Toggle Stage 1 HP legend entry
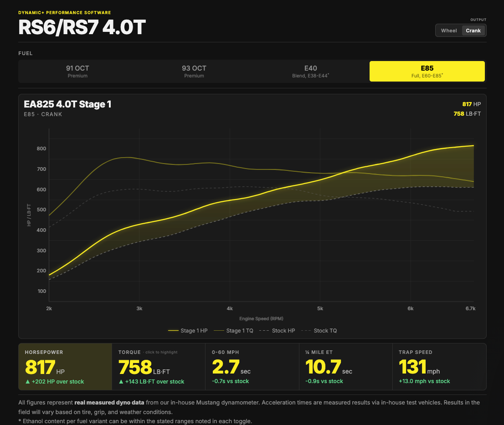This screenshot has width=504, height=425. tap(188, 331)
